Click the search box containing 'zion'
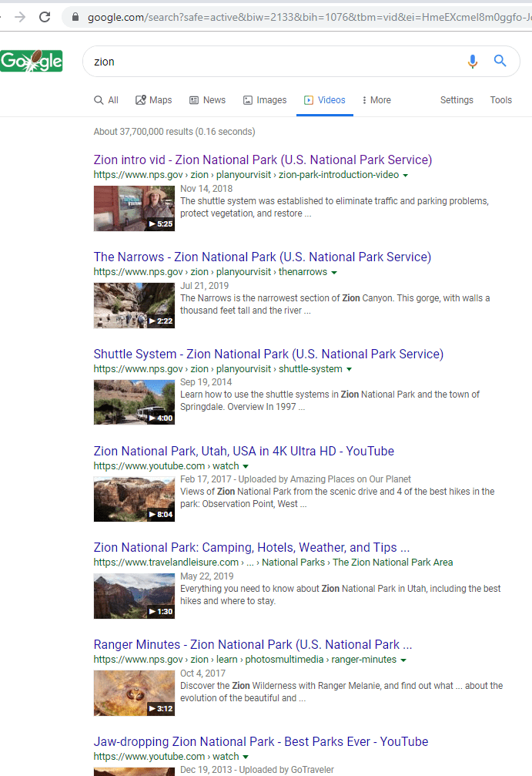The height and width of the screenshot is (776, 532). pos(269,62)
